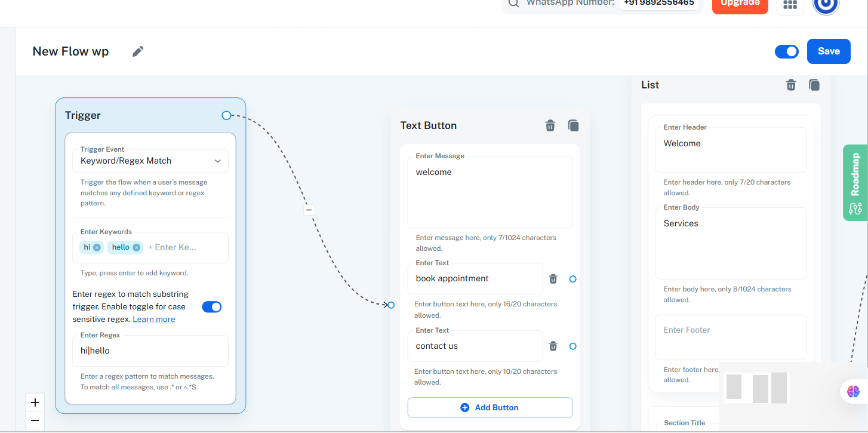Click the Add Button option
Image resolution: width=868 pixels, height=433 pixels.
490,407
